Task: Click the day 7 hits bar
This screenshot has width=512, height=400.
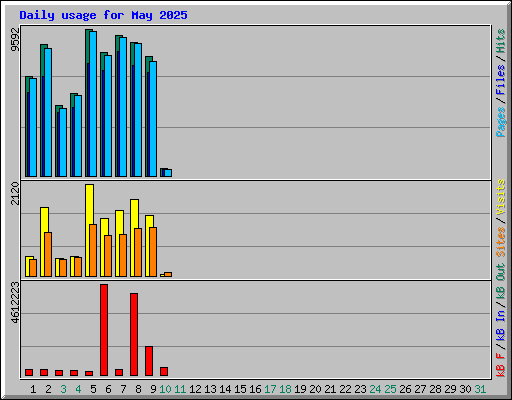Action: click(117, 106)
